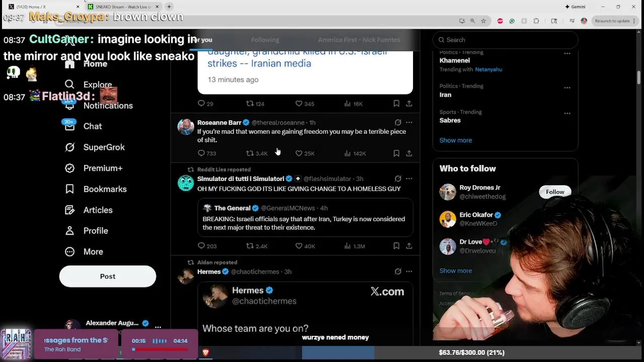This screenshot has height=362, width=644.
Task: Open Roseanne Barr's profile avatar
Action: [x=186, y=127]
